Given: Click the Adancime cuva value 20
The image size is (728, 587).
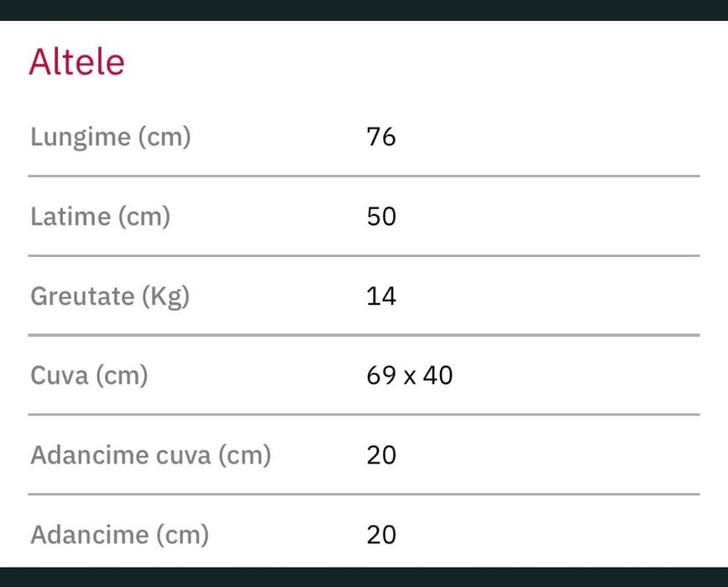Looking at the screenshot, I should 381,455.
